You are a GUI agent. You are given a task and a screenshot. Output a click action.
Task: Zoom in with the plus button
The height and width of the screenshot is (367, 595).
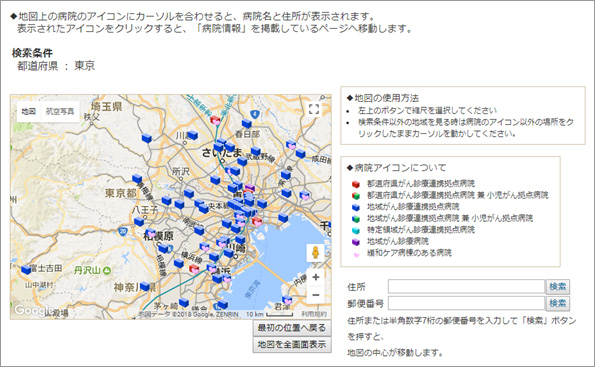316,277
